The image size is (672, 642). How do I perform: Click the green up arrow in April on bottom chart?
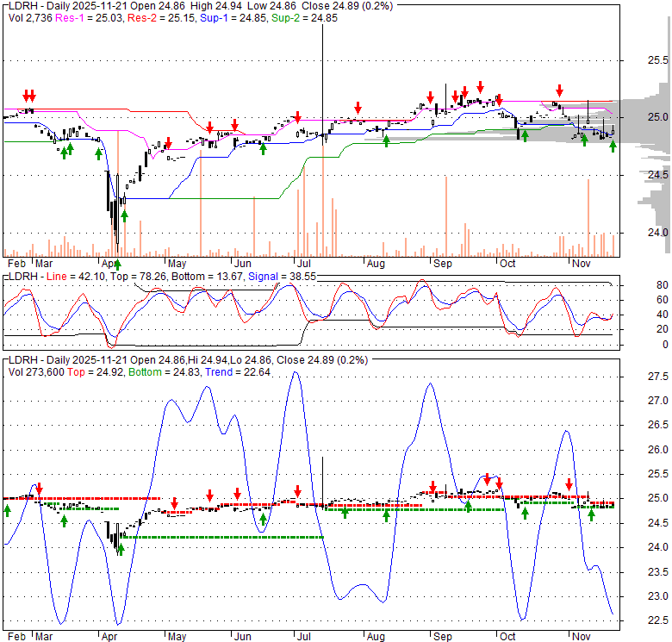click(121, 548)
